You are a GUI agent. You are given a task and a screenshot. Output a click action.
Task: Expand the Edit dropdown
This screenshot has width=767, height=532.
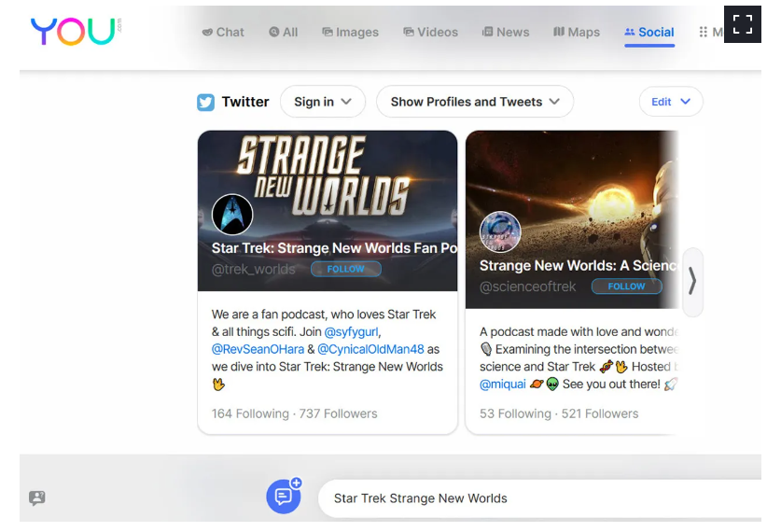click(671, 102)
